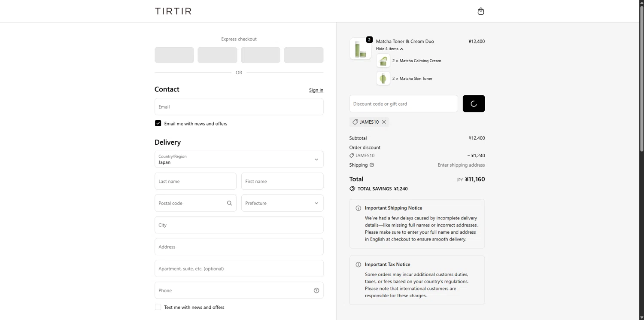Collapse the Hide 4 items expander
The height and width of the screenshot is (320, 644).
pyautogui.click(x=389, y=49)
